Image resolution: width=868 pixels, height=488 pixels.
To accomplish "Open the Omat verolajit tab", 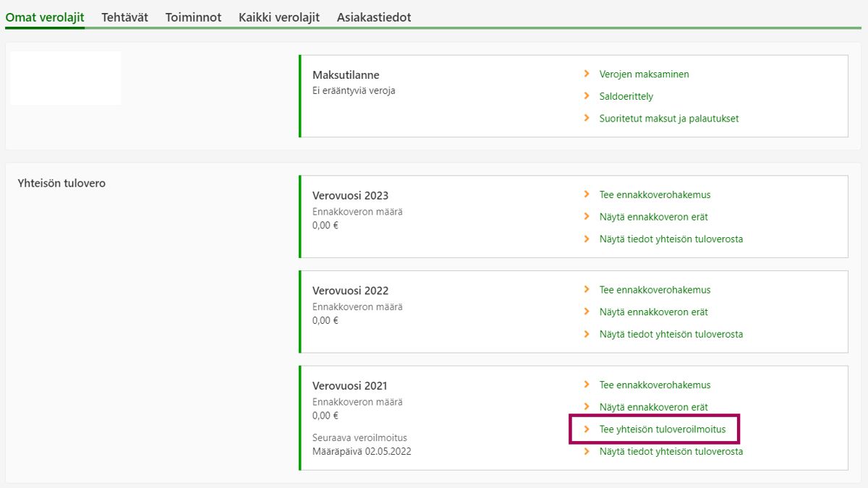I will click(x=45, y=17).
